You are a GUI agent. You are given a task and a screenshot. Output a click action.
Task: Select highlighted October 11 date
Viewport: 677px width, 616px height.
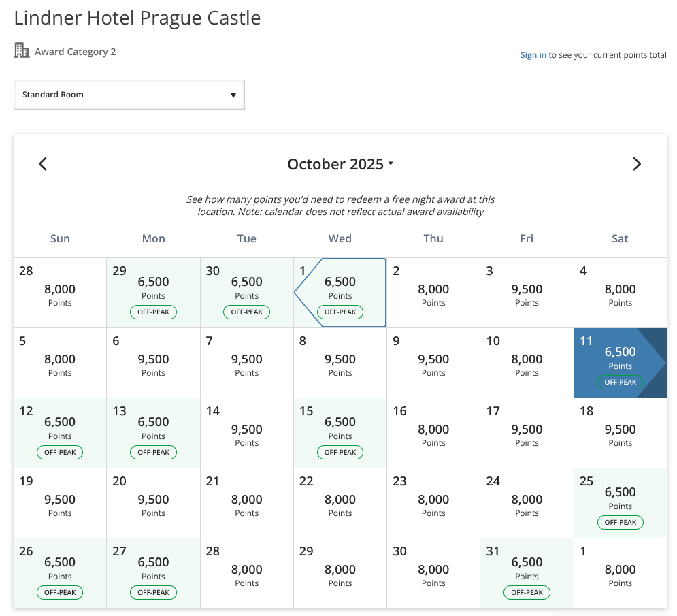point(620,363)
